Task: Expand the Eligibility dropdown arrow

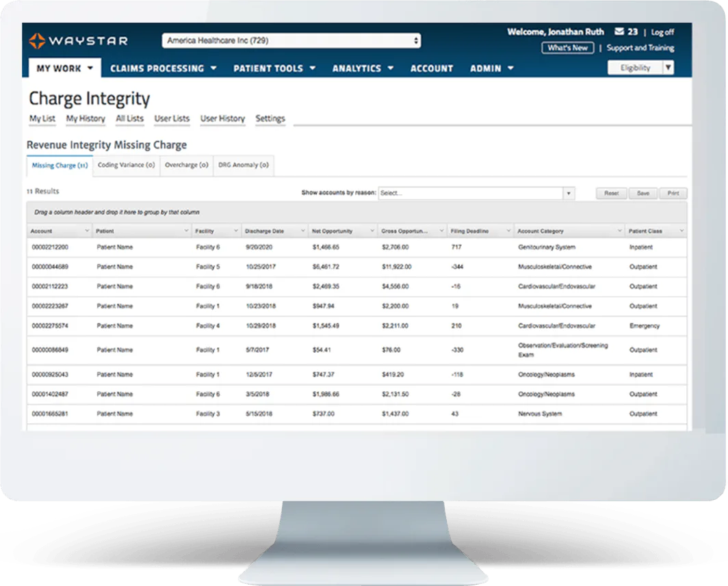Action: [668, 68]
